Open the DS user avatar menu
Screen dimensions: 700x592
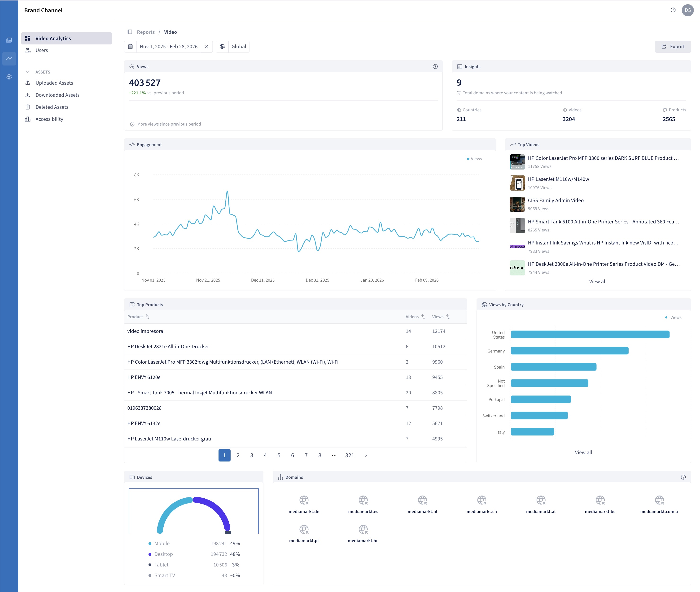click(x=687, y=10)
